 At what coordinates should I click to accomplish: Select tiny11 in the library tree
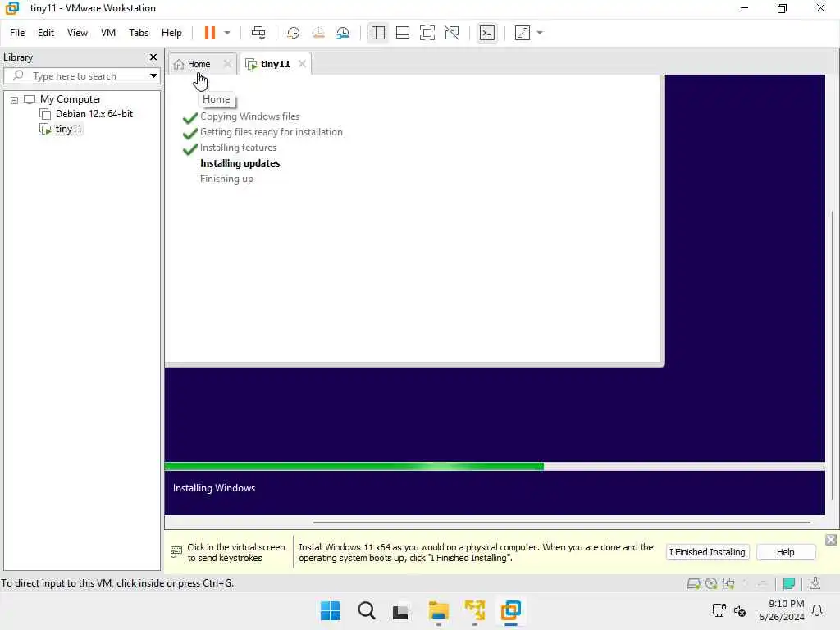[x=68, y=129]
